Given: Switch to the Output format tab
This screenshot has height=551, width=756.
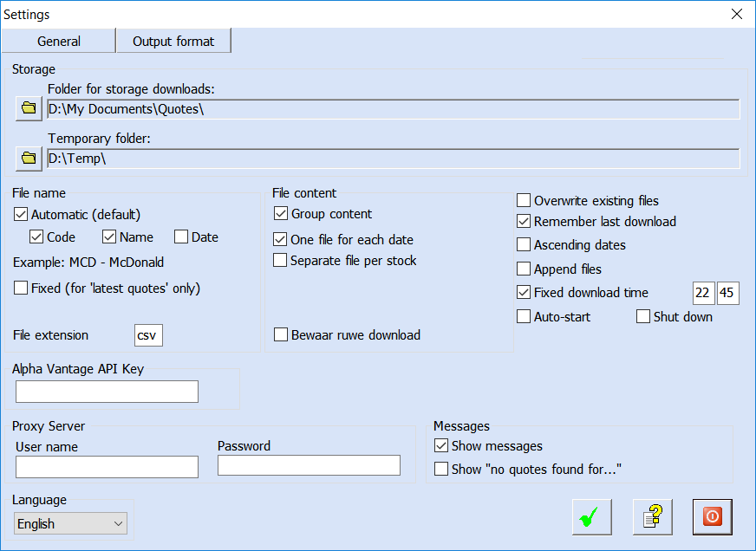Looking at the screenshot, I should pos(173,42).
